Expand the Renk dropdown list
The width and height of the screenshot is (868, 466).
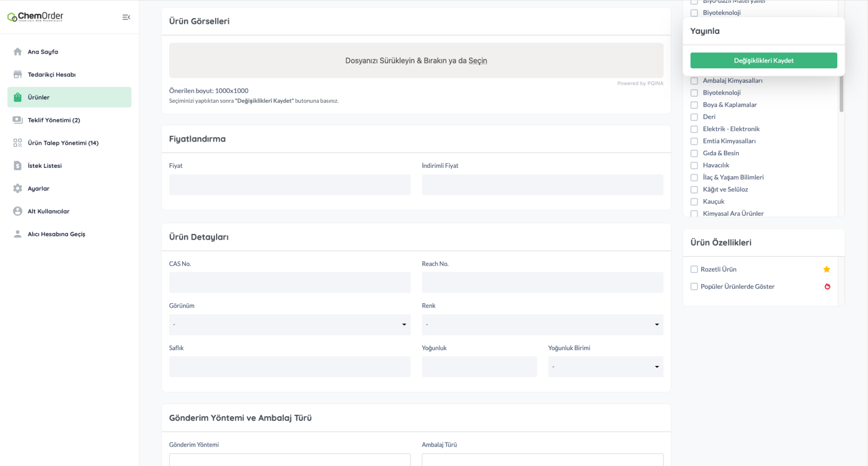point(542,324)
